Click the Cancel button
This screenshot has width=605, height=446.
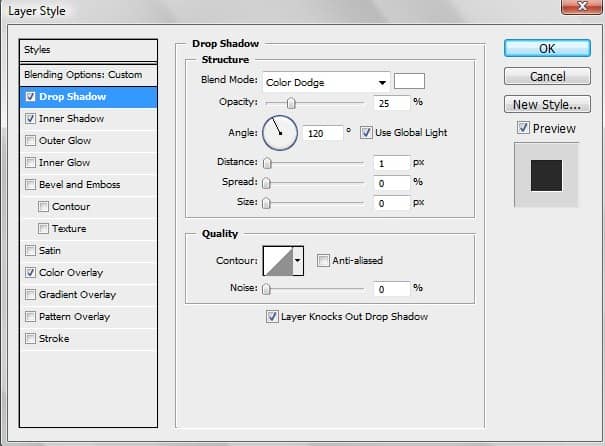547,76
